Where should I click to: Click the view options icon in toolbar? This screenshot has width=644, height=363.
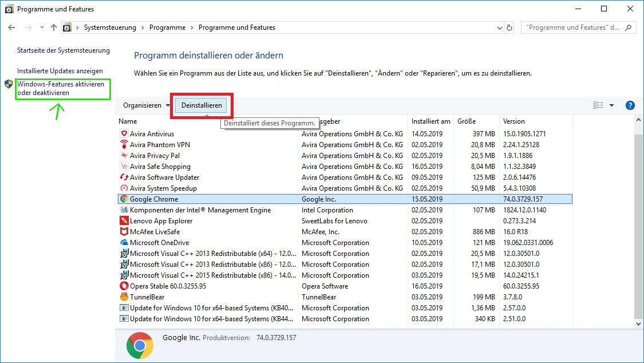coord(598,105)
